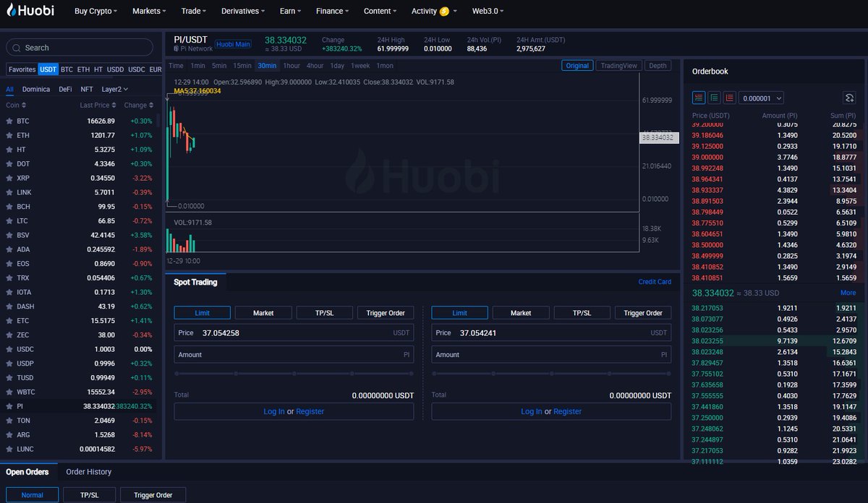Open the Credit Card link
Screen dimensions: 868x503
(x=655, y=282)
